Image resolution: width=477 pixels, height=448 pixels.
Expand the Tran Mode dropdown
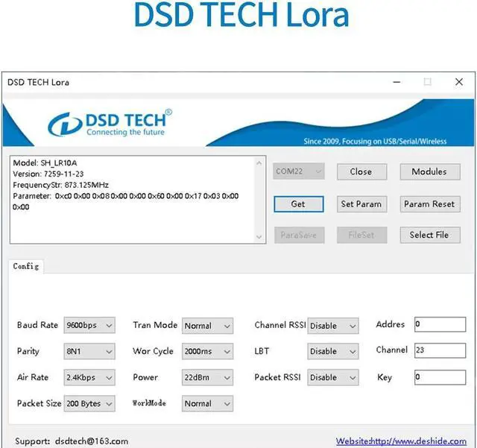[207, 326]
